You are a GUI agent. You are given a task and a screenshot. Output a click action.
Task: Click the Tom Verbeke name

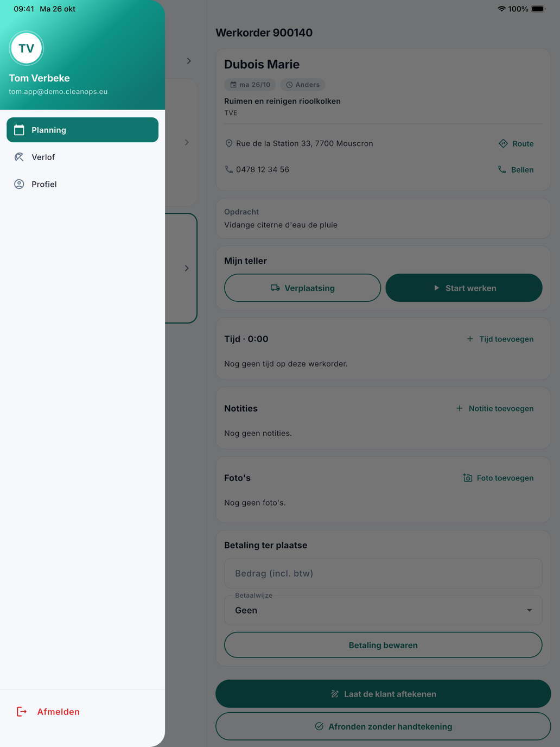39,78
